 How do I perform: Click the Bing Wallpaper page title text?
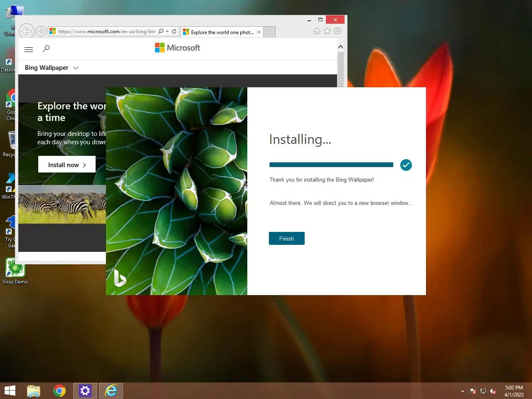pyautogui.click(x=47, y=68)
